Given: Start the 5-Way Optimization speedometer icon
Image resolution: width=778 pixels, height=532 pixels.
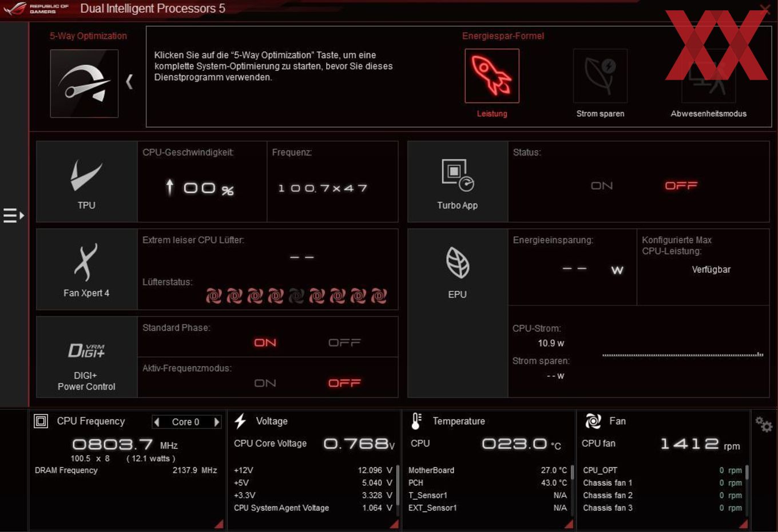Looking at the screenshot, I should pyautogui.click(x=84, y=84).
